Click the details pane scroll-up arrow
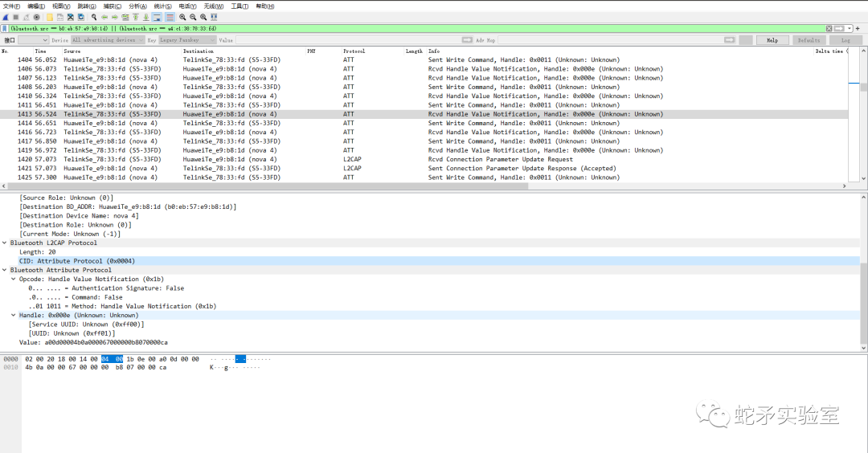868x453 pixels. pos(863,197)
